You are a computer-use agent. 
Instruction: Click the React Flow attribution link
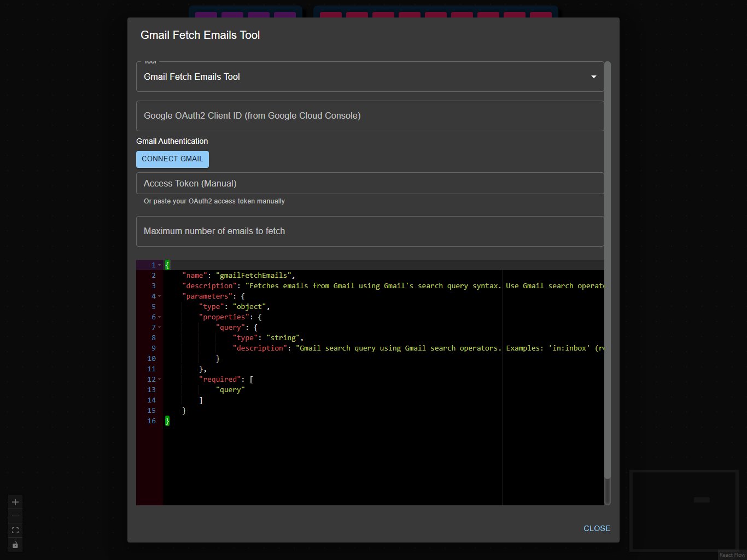[x=732, y=555]
